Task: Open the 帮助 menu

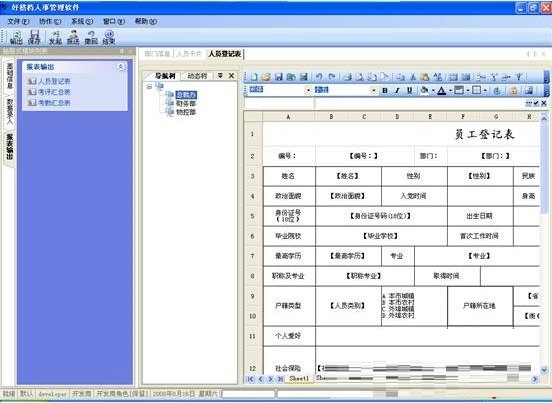Action: coord(146,21)
